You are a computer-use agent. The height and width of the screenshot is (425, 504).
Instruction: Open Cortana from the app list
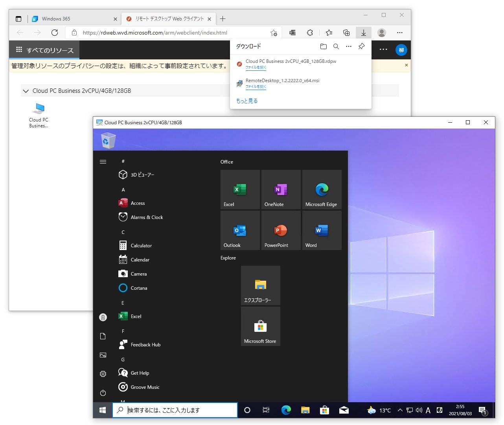(x=133, y=288)
